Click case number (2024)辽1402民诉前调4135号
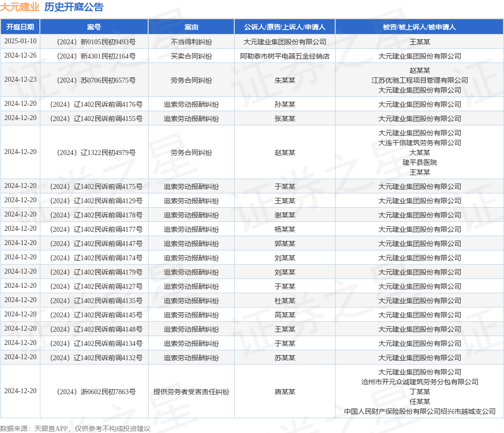Viewport: 504px width, 433px height. pyautogui.click(x=96, y=301)
